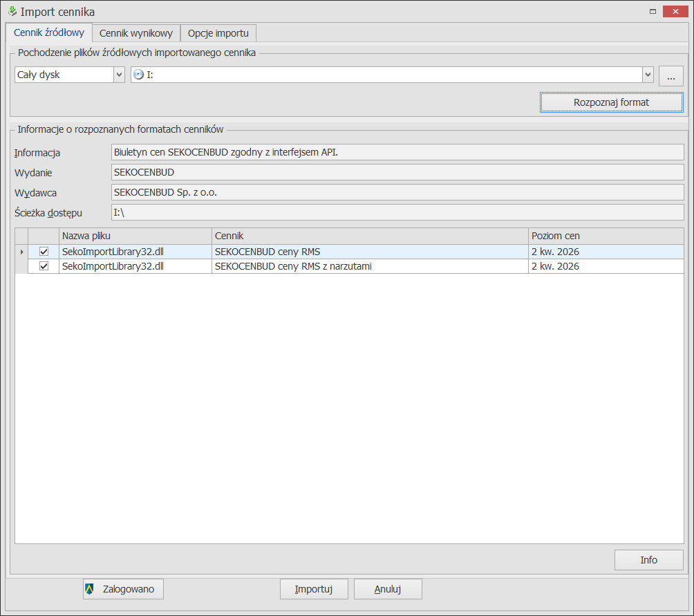Screen dimensions: 694x616
Task: Cancel with the Anuluj button
Action: tap(388, 589)
